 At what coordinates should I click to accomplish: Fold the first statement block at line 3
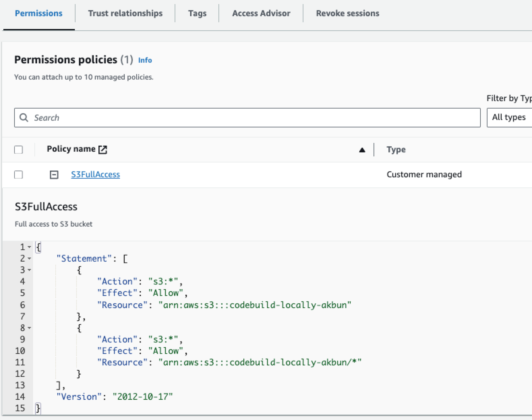[x=29, y=270]
